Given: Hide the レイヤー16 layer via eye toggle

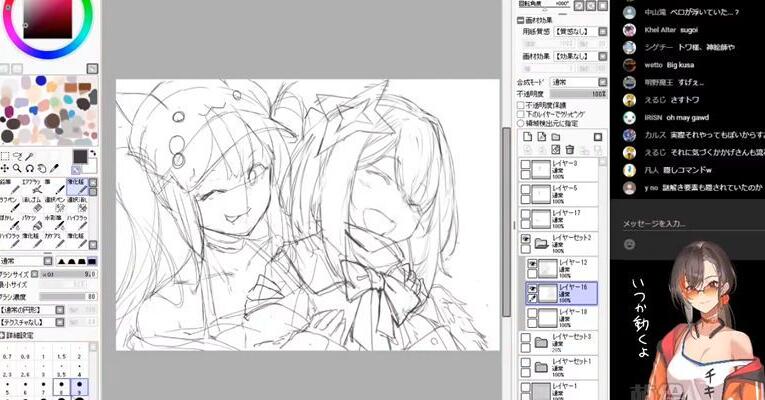Looking at the screenshot, I should (x=532, y=289).
